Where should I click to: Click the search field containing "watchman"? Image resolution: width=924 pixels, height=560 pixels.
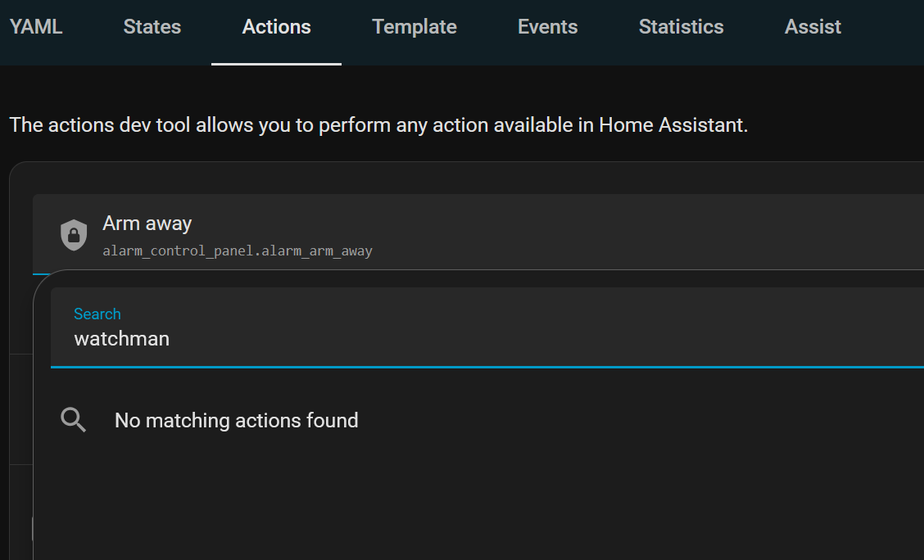[410, 339]
